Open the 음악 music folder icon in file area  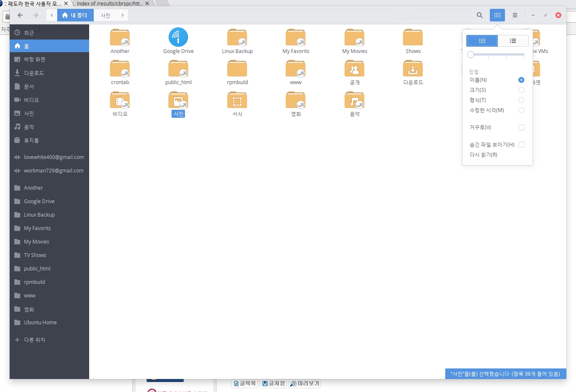coord(354,100)
